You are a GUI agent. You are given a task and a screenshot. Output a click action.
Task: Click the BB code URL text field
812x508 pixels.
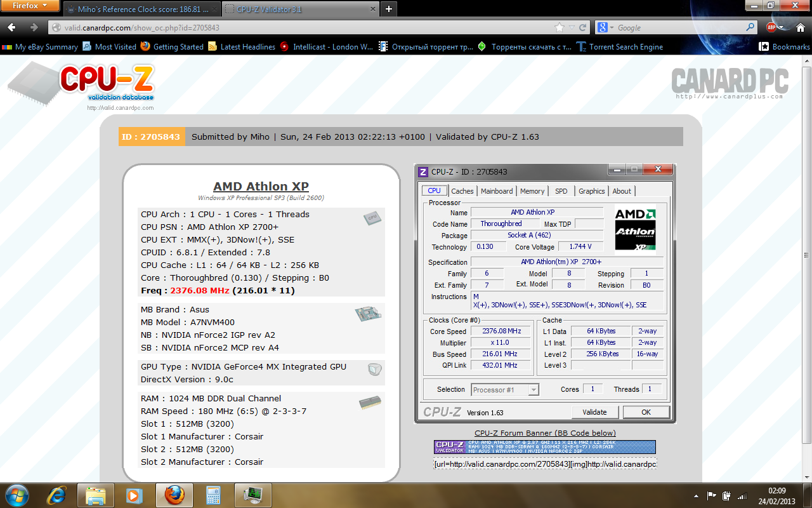(x=545, y=464)
